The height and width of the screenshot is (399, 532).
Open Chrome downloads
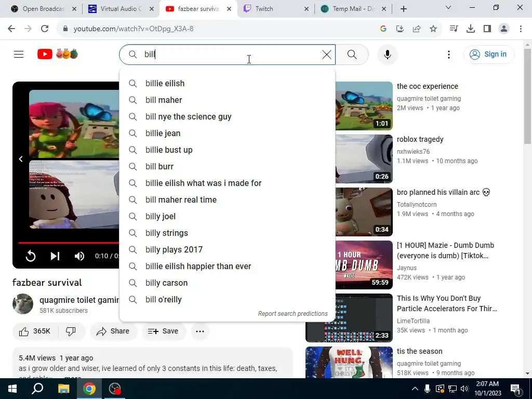coord(470,29)
